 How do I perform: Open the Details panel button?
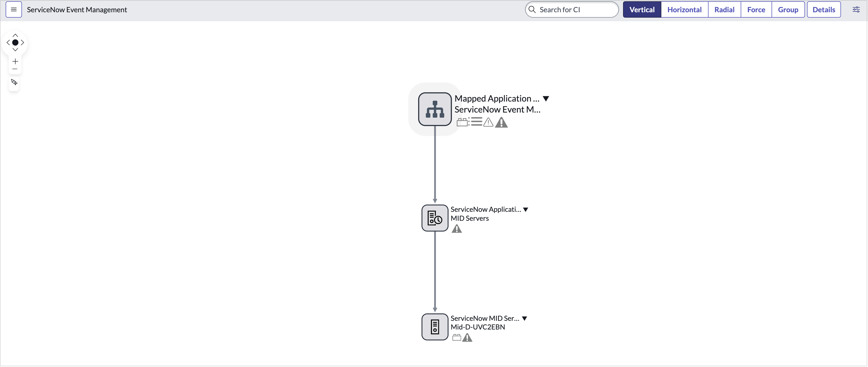[x=824, y=9]
